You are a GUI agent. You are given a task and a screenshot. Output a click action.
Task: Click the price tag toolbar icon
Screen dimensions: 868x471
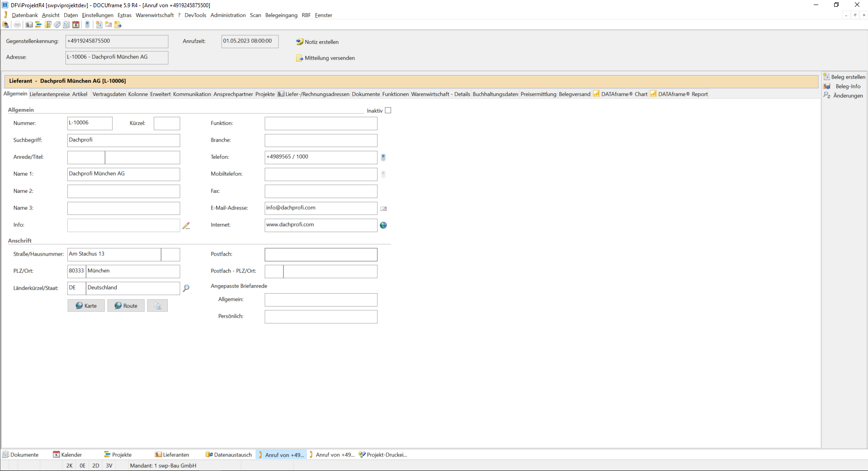57,24
